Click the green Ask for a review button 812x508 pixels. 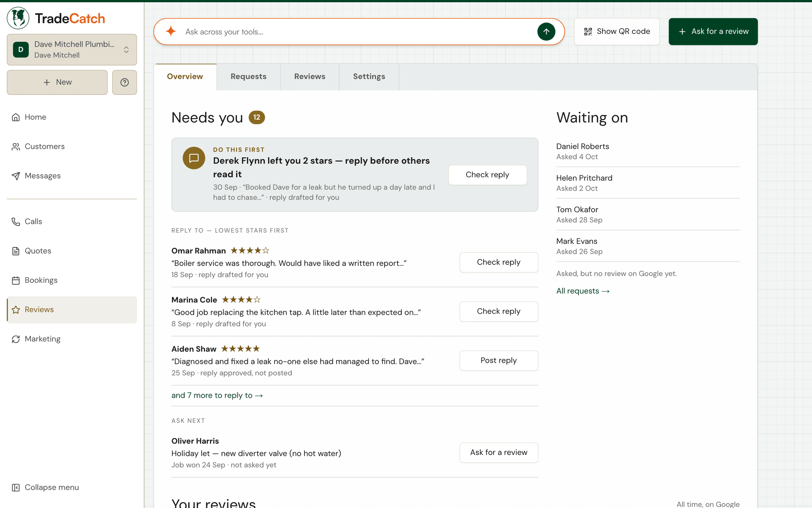[x=713, y=31]
